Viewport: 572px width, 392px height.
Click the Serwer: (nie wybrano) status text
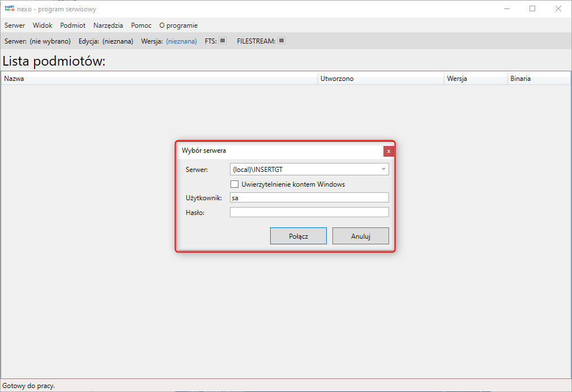37,41
